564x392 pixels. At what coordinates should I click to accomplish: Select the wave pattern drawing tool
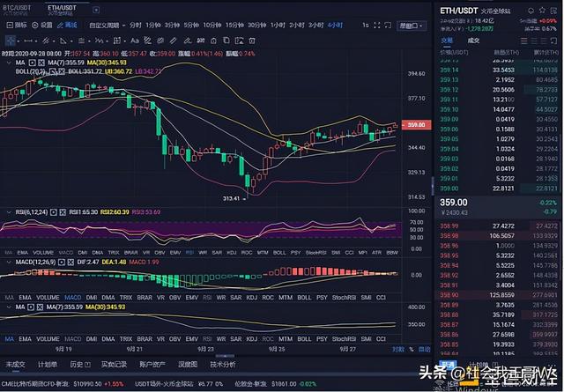click(x=99, y=41)
